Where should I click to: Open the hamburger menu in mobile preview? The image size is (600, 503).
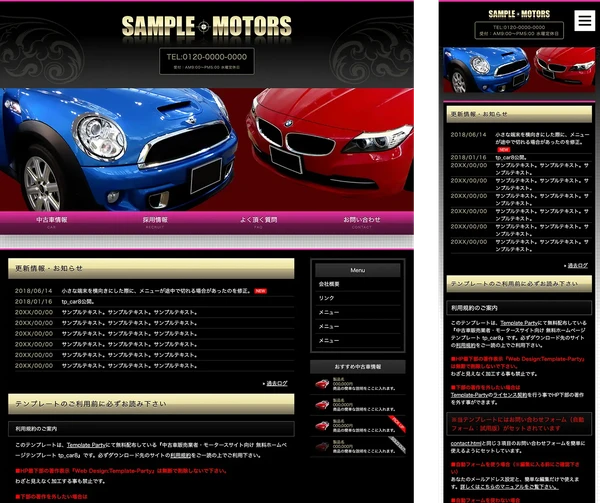click(585, 20)
